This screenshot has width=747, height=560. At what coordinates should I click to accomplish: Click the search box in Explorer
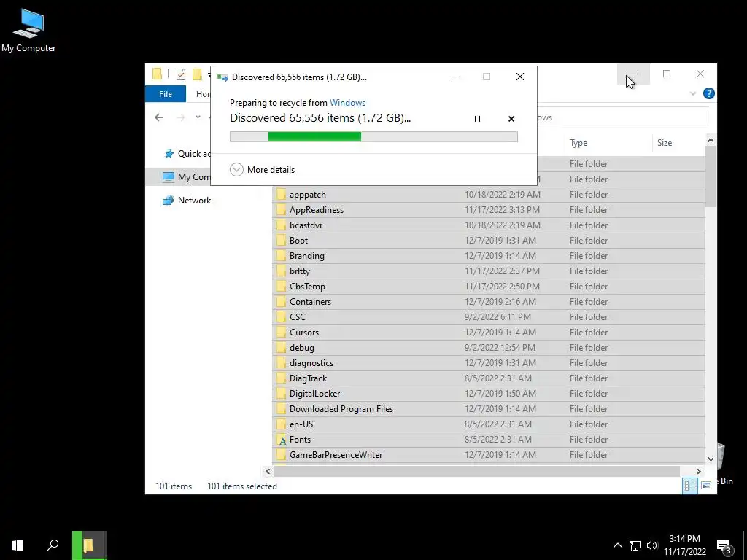tap(622, 117)
